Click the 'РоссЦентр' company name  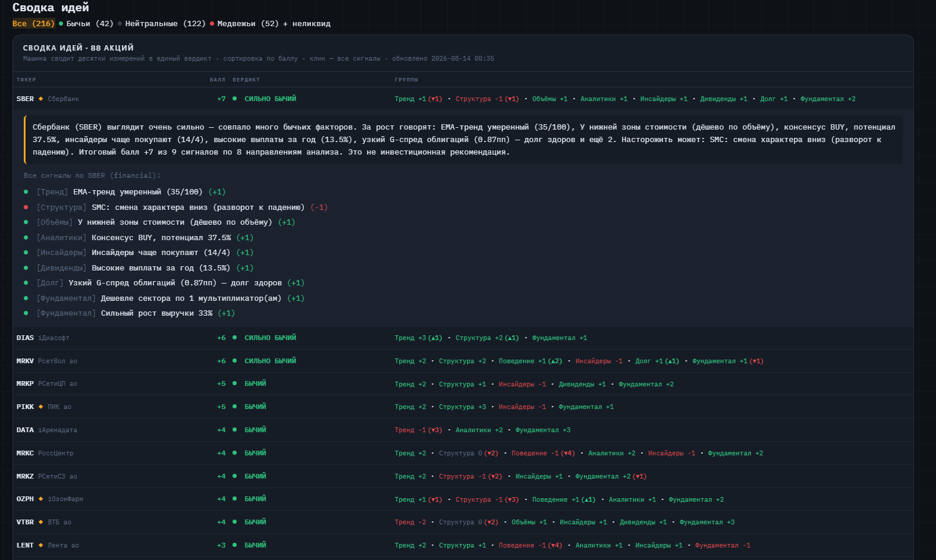coord(56,453)
